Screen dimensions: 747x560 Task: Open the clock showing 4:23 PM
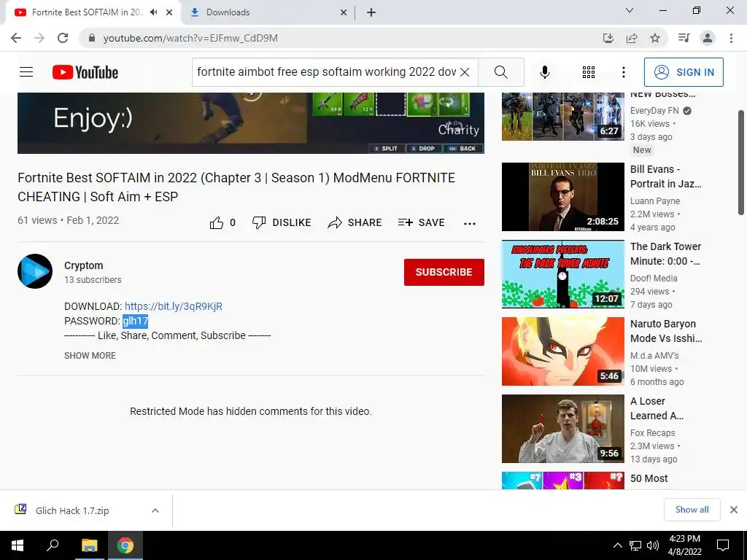click(x=684, y=545)
